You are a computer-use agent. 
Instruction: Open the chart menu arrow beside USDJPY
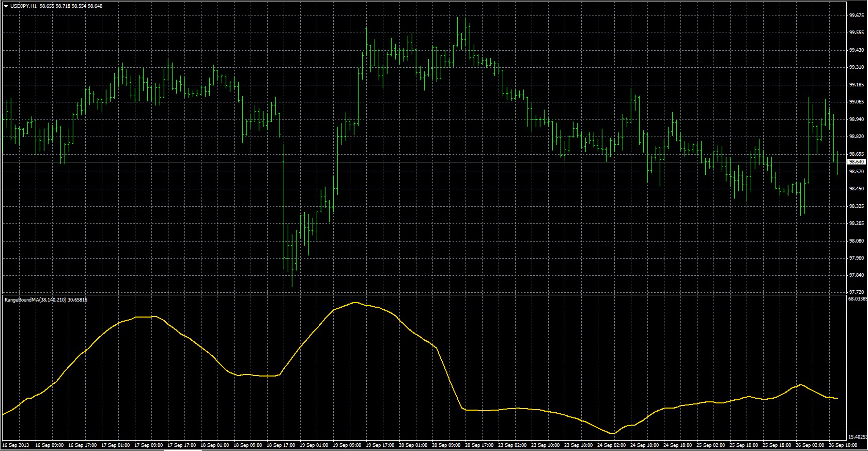[6, 6]
